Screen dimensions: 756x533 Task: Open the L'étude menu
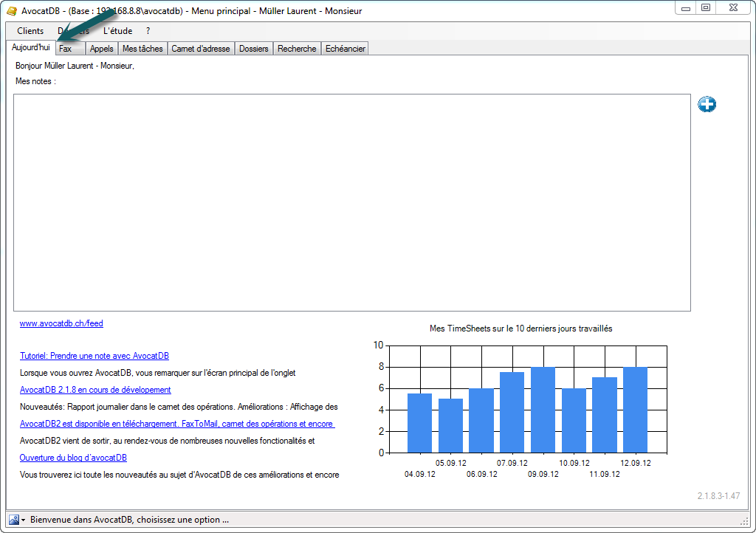tap(117, 31)
